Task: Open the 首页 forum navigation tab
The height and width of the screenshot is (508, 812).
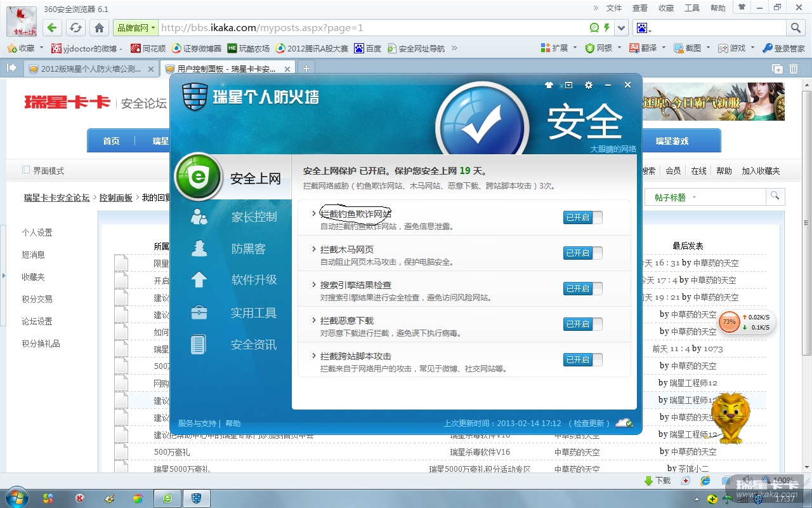Action: (x=111, y=141)
